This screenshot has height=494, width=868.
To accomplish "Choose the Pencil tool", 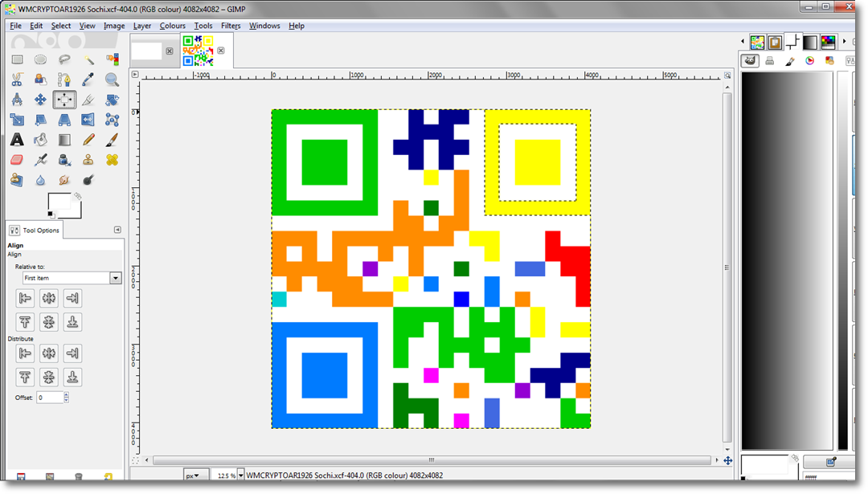I will click(88, 140).
